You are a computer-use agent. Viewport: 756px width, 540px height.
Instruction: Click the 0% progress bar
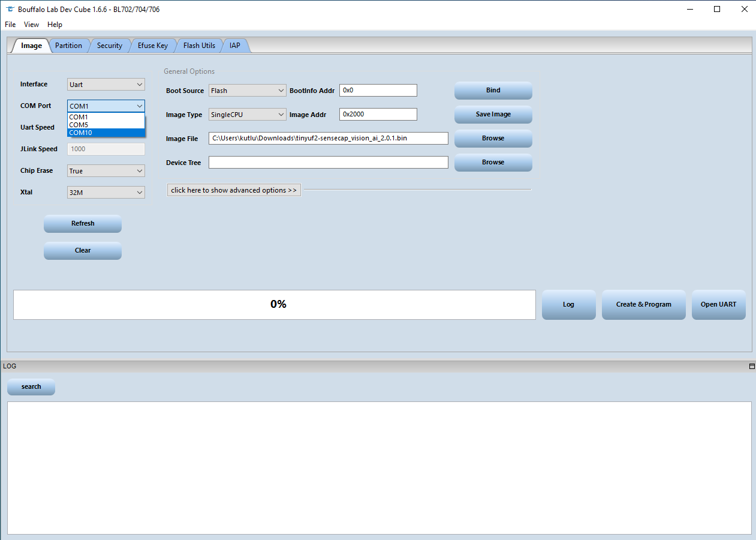[x=275, y=305]
